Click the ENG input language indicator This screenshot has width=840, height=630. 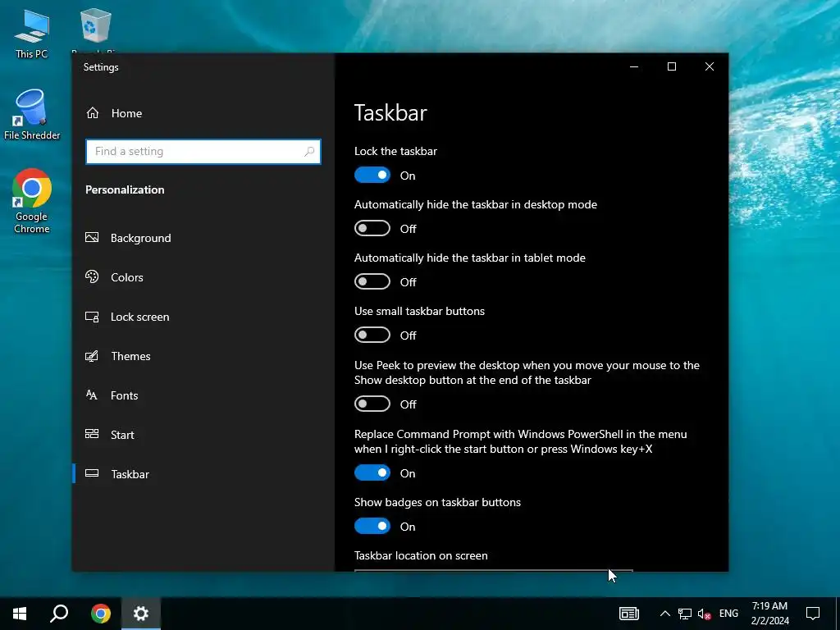(x=728, y=614)
